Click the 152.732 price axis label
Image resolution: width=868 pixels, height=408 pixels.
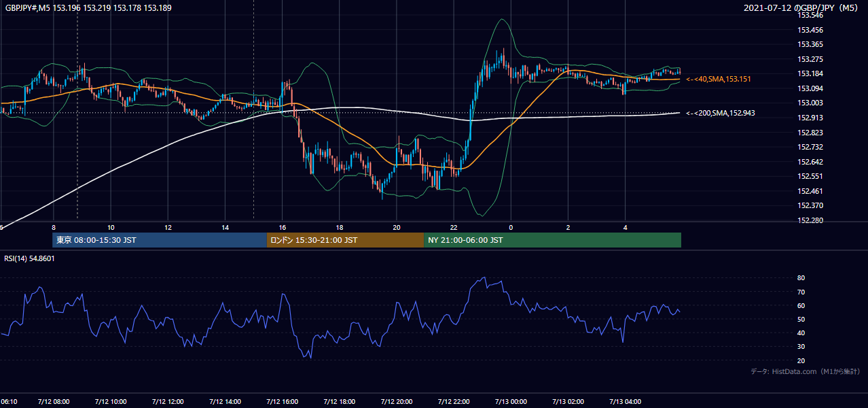pos(810,147)
